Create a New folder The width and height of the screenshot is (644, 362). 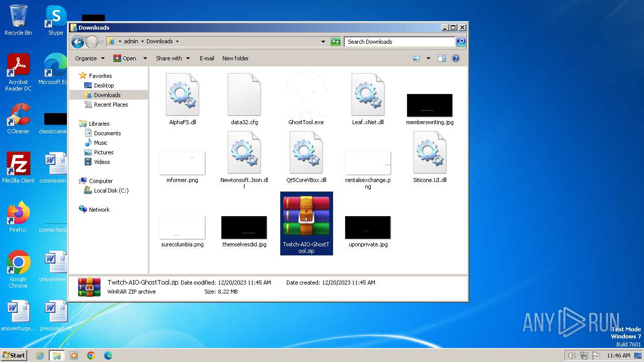(x=235, y=58)
